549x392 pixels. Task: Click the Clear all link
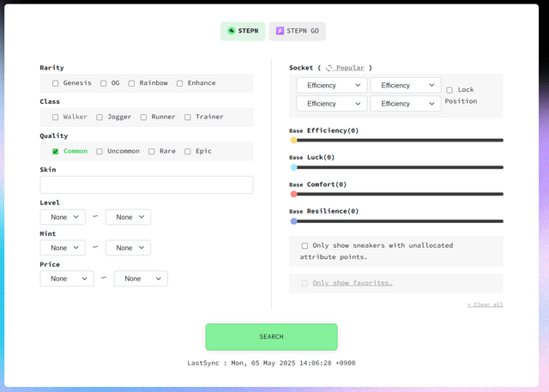tap(486, 305)
